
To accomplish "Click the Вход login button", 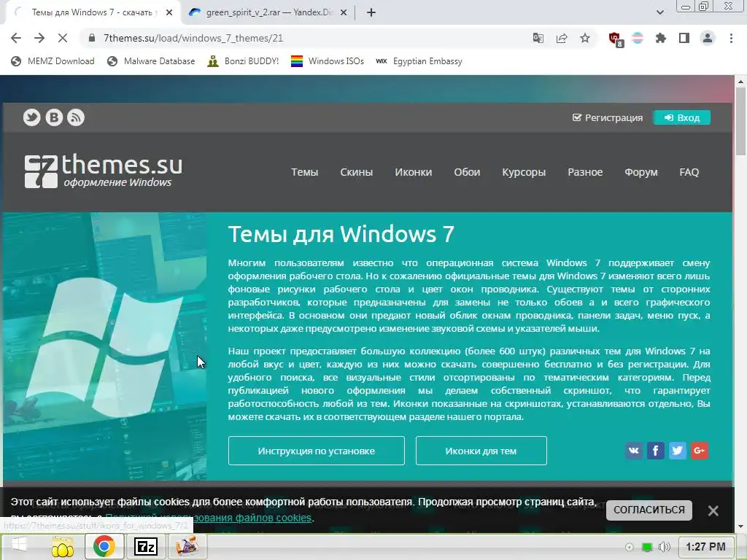I will point(682,117).
